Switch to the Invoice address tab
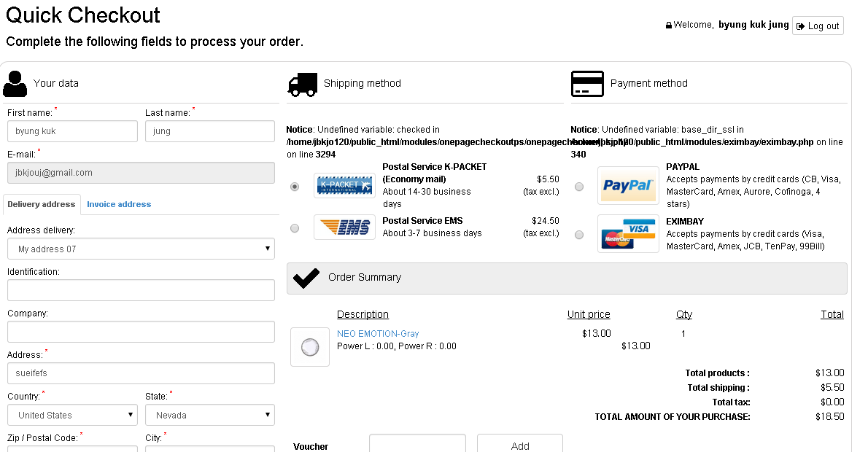This screenshot has width=868, height=452. click(119, 204)
